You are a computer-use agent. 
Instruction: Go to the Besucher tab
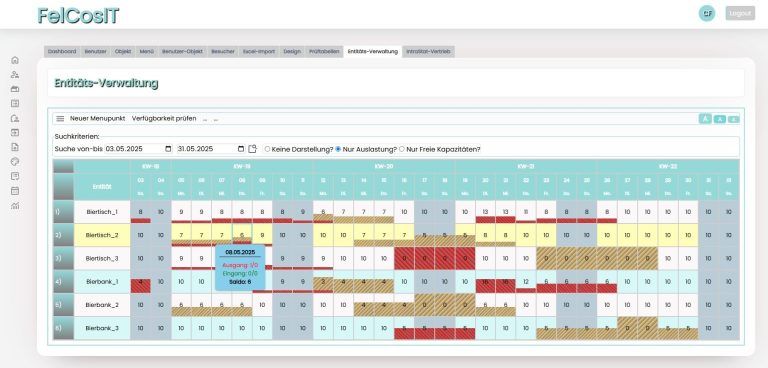tap(223, 51)
